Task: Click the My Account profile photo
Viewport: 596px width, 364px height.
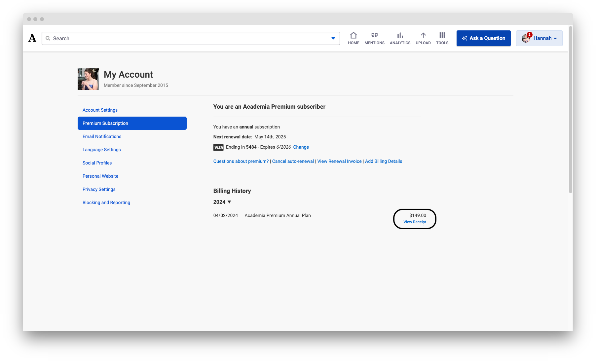Action: (88, 79)
